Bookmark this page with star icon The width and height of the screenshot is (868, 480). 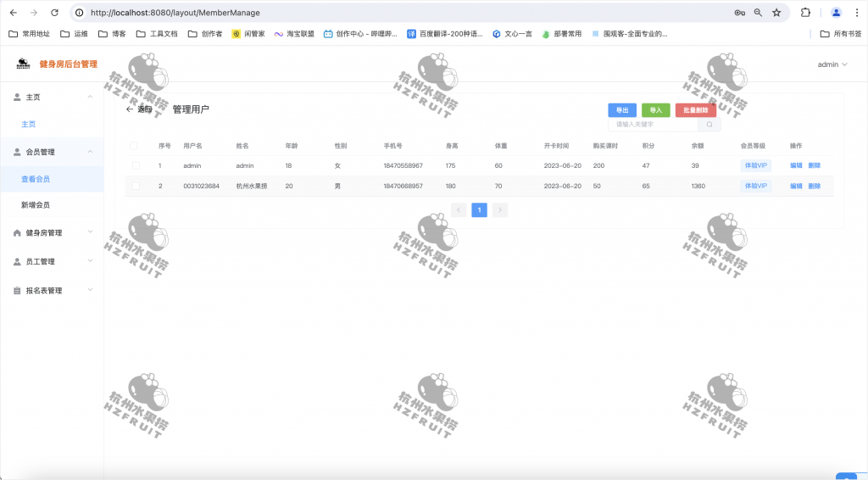[776, 12]
